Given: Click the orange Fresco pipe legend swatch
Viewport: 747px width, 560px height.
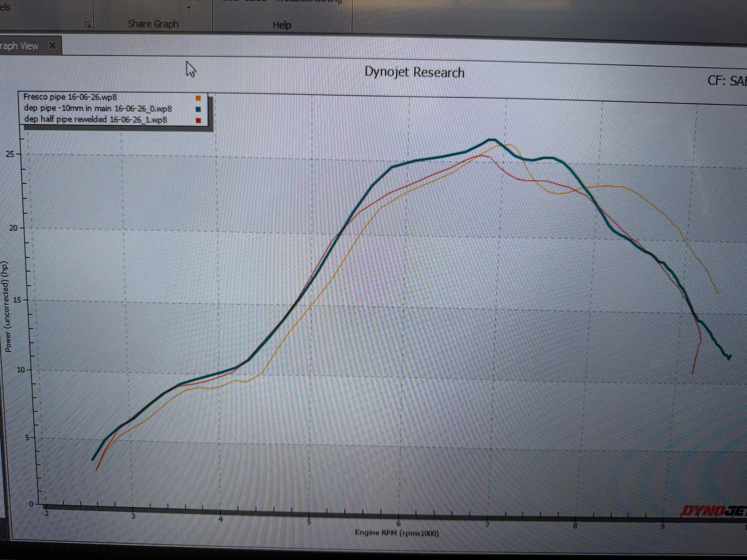Looking at the screenshot, I should (198, 98).
